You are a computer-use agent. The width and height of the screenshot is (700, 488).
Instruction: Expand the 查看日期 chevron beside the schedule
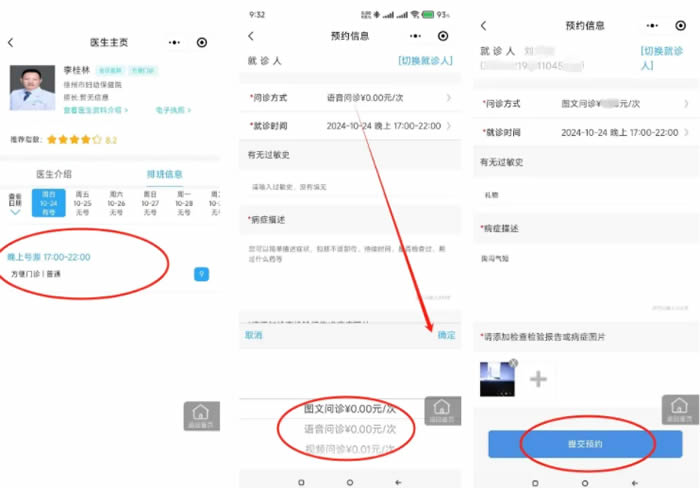point(15,212)
